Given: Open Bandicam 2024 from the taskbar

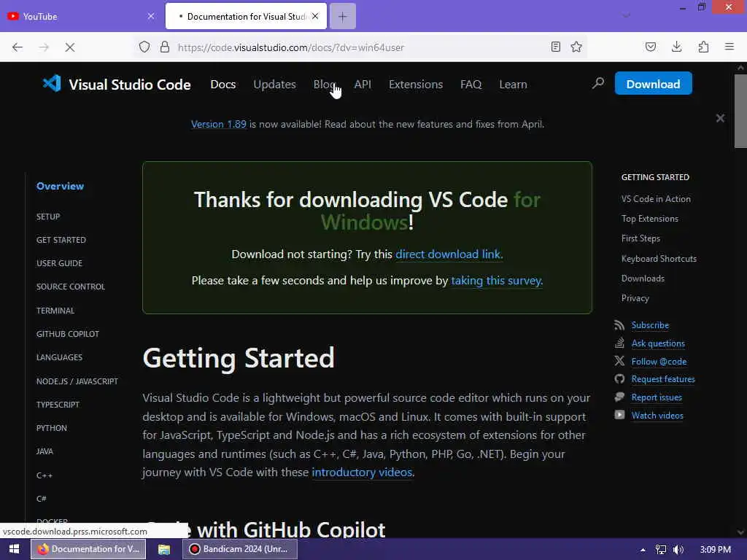Looking at the screenshot, I should [x=239, y=549].
